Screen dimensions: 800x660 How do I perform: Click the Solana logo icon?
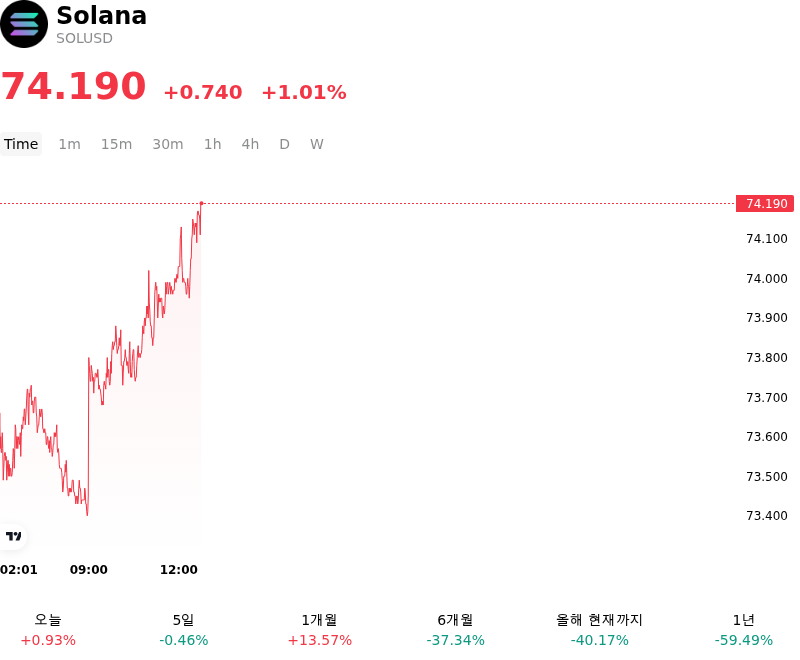(x=24, y=24)
